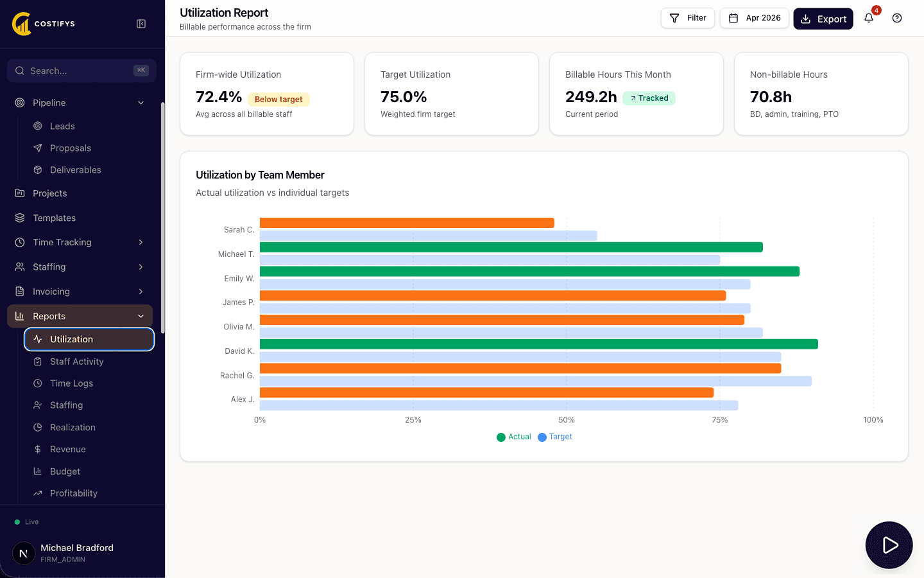Collapse the sidebar with the panel icon
Viewport: 924px width, 578px height.
(141, 24)
